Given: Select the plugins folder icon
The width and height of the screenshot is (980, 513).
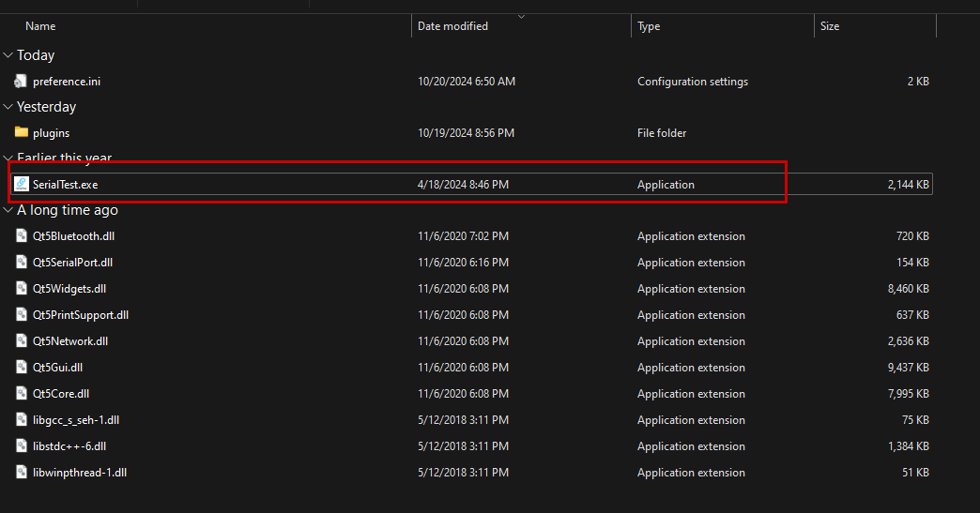Looking at the screenshot, I should [22, 133].
